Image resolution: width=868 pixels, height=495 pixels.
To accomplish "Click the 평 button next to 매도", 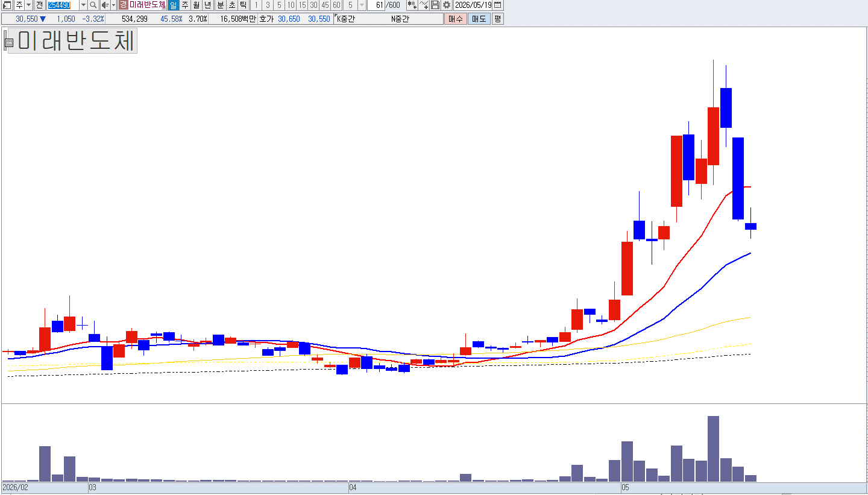I will point(497,19).
